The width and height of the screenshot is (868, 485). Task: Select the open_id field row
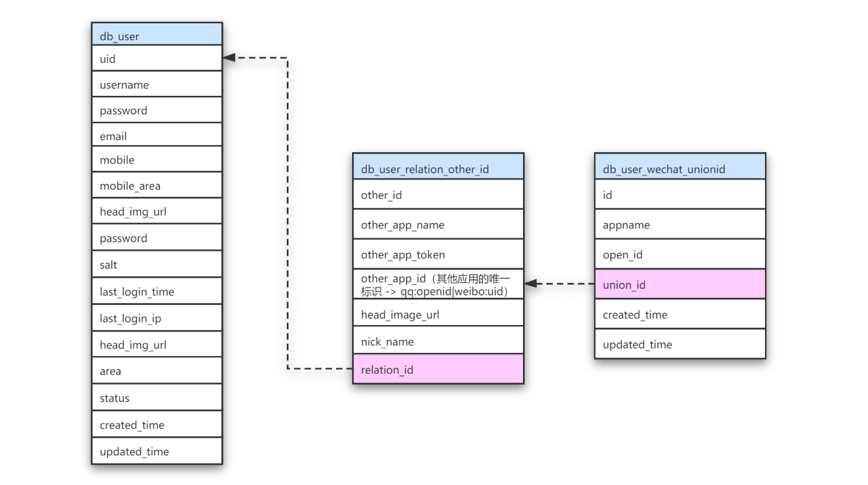[x=680, y=254]
